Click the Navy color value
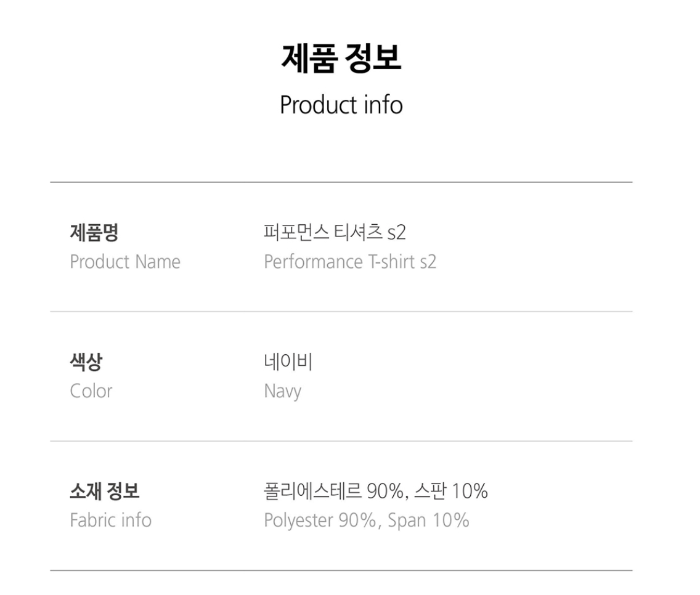The image size is (700, 595). pyautogui.click(x=282, y=392)
